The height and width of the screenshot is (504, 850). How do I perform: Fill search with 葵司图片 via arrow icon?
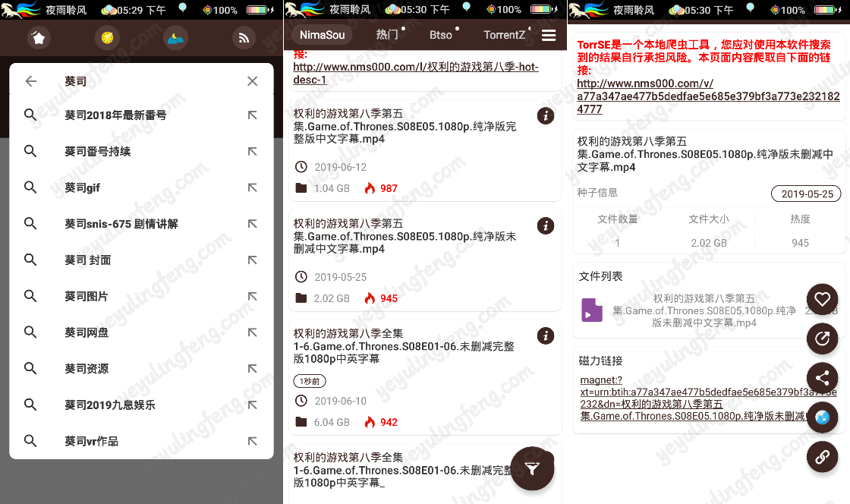pos(252,297)
